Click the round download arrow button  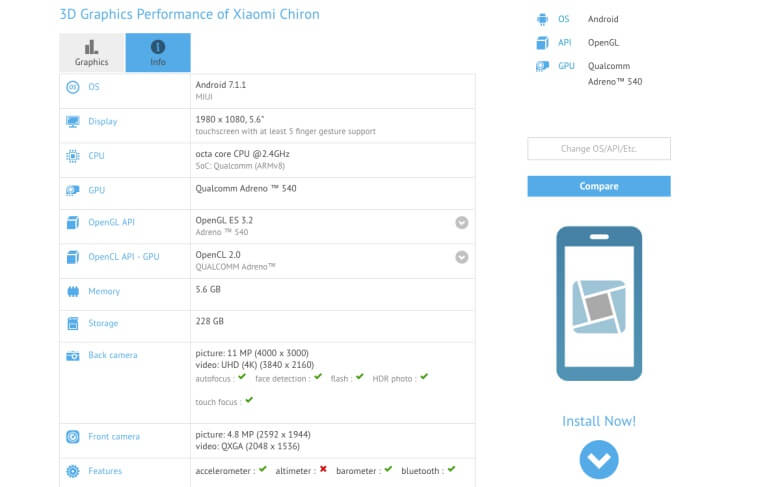tap(599, 460)
